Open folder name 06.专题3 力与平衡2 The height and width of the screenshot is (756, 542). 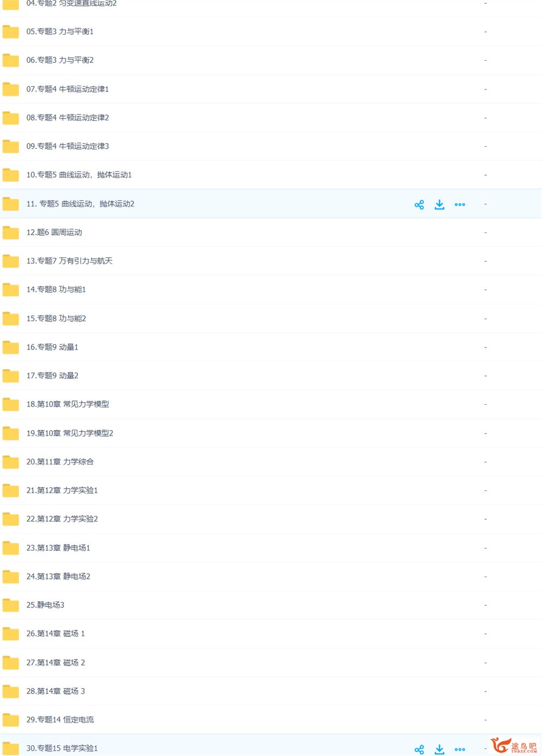[60, 60]
